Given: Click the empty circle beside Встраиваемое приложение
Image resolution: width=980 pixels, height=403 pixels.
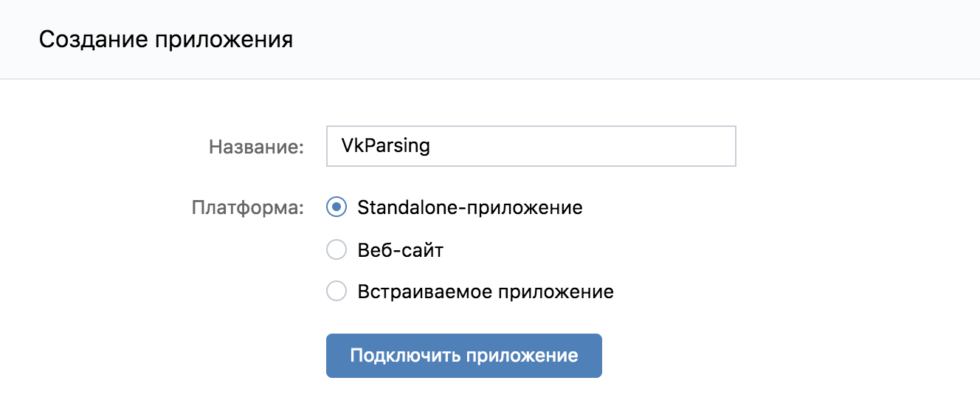Looking at the screenshot, I should click(337, 292).
